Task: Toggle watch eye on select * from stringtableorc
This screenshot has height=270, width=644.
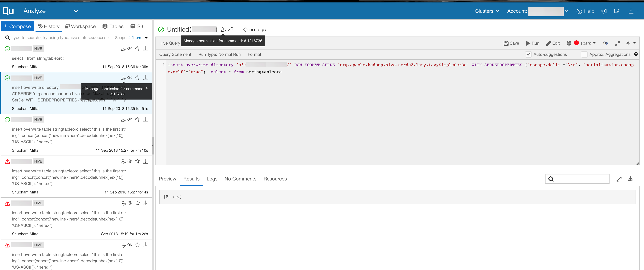Action: click(130, 49)
